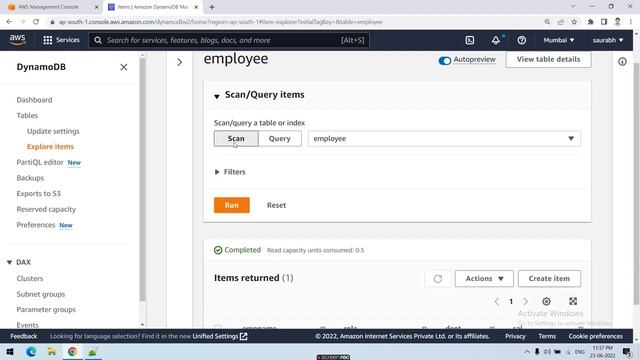The image size is (640, 360).
Task: Open Dashboard in DynamoDB menu
Action: [34, 100]
